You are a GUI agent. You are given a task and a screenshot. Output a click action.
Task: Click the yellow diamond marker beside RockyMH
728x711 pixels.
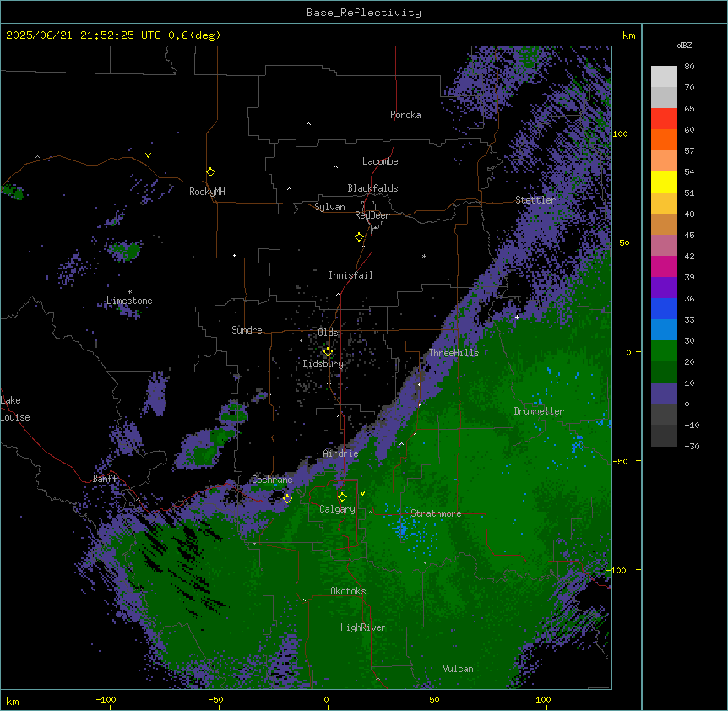pyautogui.click(x=211, y=172)
